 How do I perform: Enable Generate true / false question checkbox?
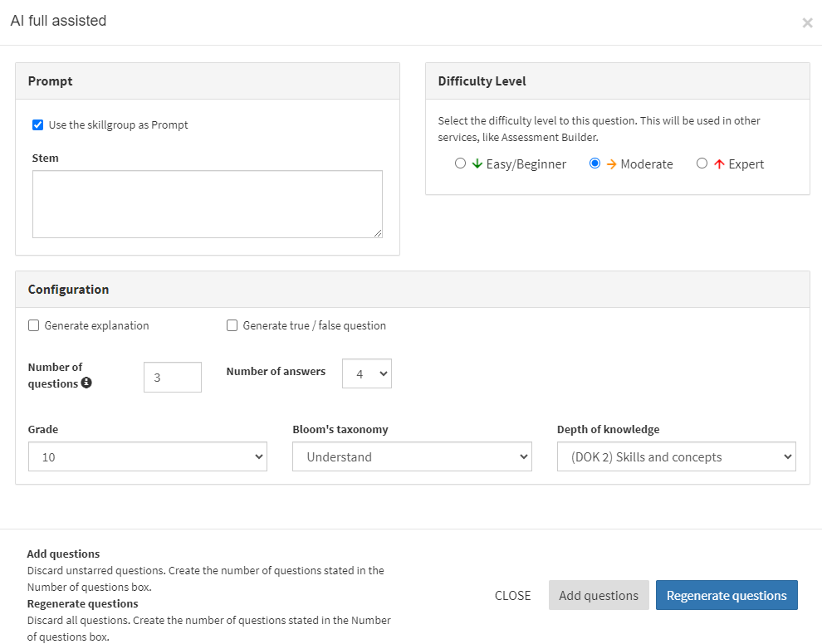point(232,325)
